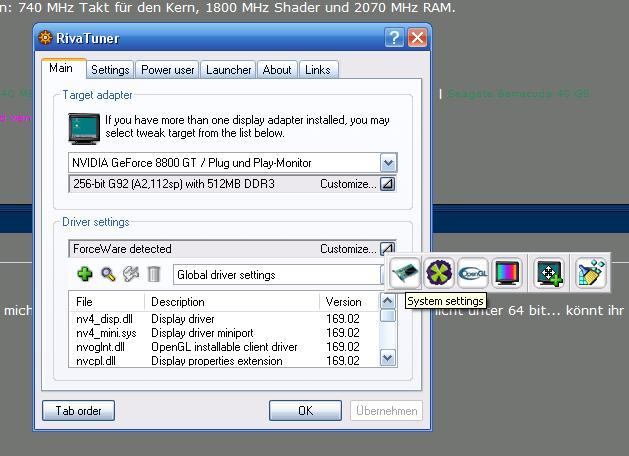This screenshot has height=456, width=629.
Task: Click the trash can delete icon
Action: point(154,274)
